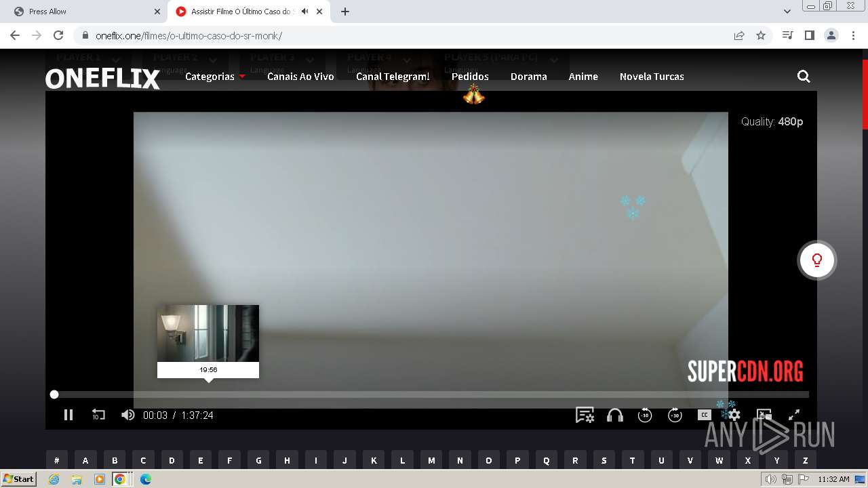
Task: Open subtitle settings icon in player
Action: (x=585, y=415)
